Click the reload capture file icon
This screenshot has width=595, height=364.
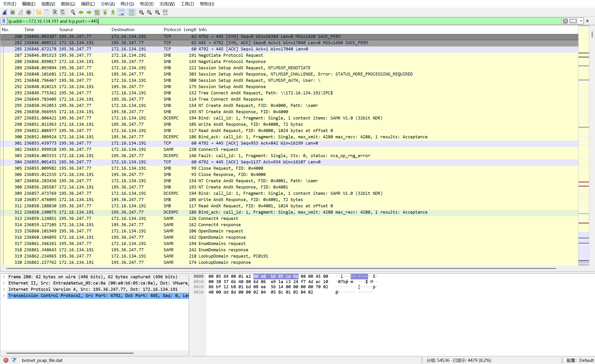63,12
